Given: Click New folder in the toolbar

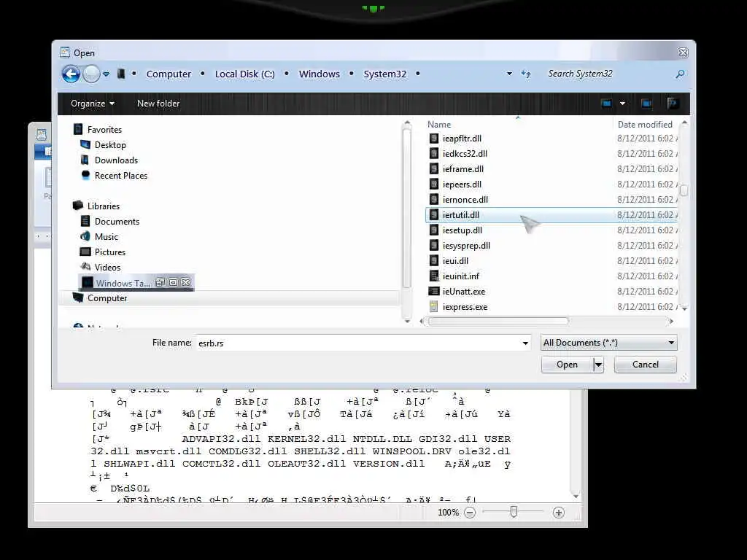Looking at the screenshot, I should click(x=158, y=104).
